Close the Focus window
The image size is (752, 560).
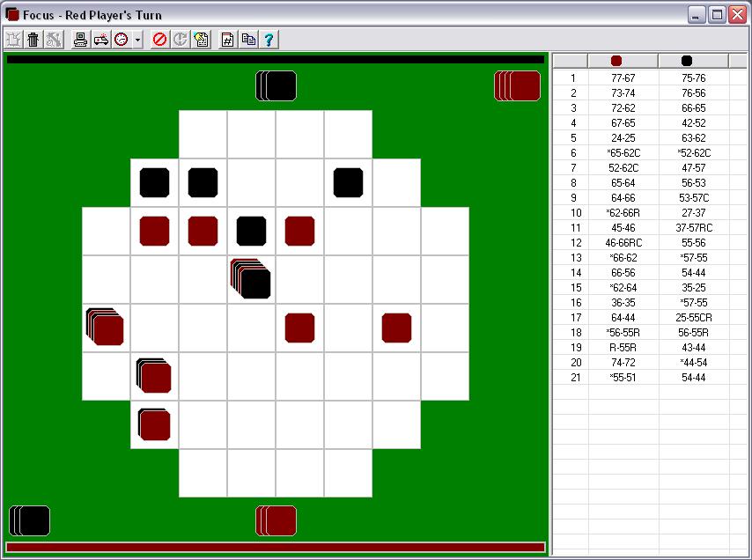(x=738, y=15)
